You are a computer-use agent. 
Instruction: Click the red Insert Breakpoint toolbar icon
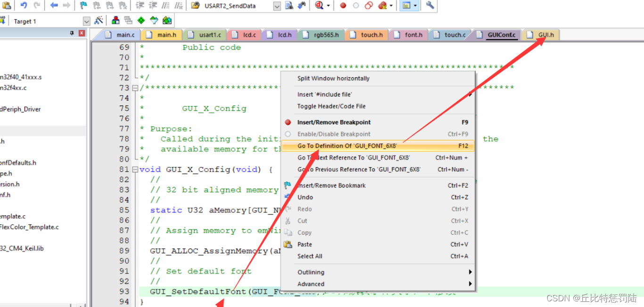point(343,5)
